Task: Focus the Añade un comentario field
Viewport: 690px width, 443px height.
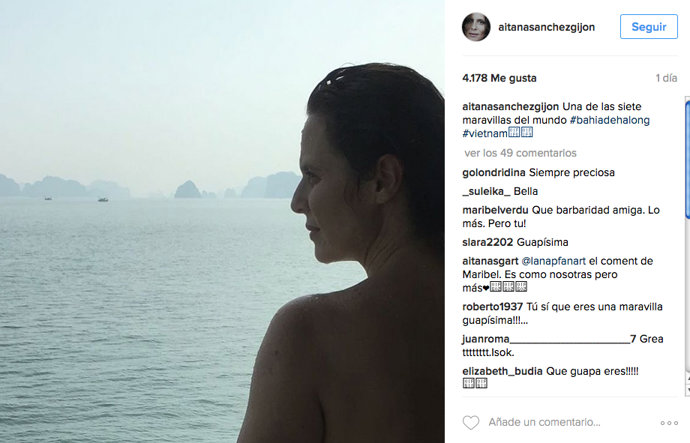Action: pos(544,423)
